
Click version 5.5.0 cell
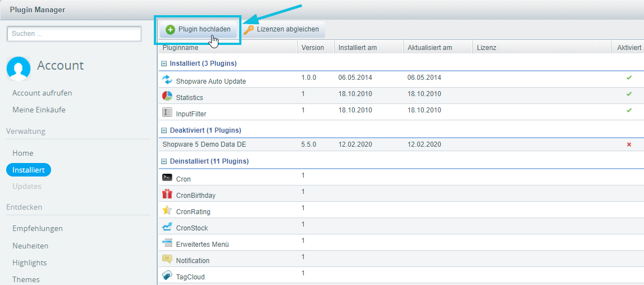(309, 144)
